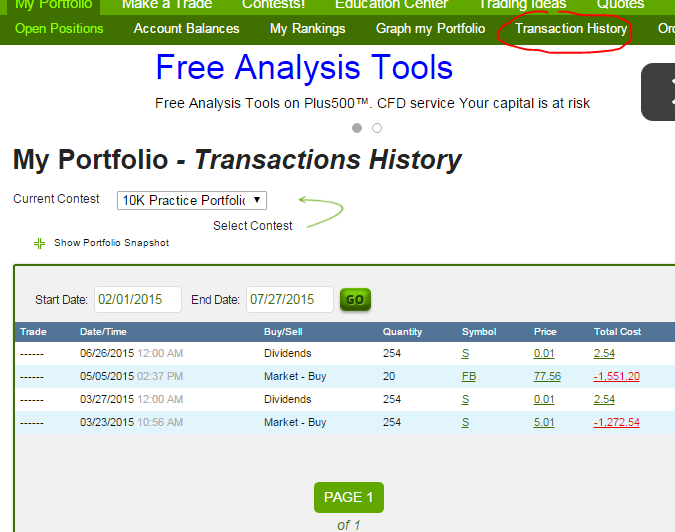Open the Current Contest dropdown

(192, 201)
